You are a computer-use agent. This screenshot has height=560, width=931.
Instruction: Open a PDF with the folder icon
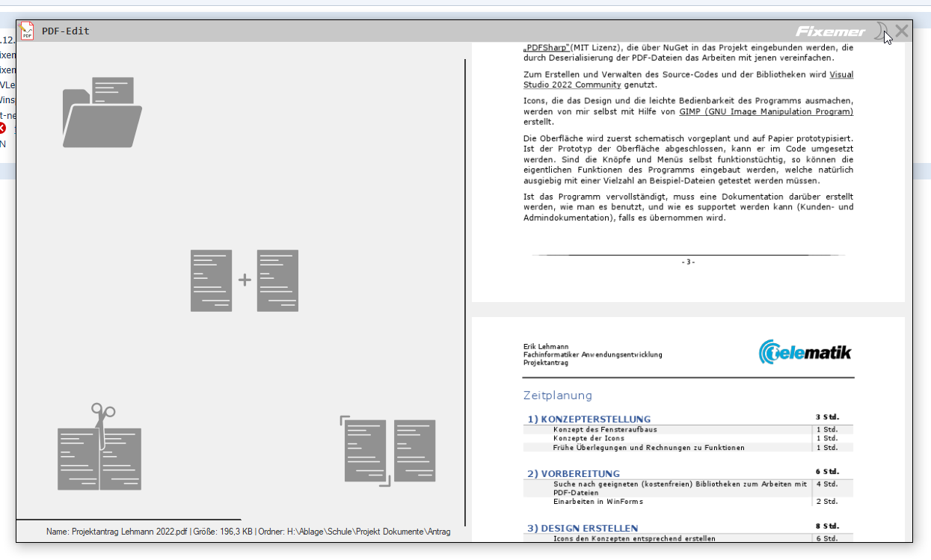(x=102, y=113)
